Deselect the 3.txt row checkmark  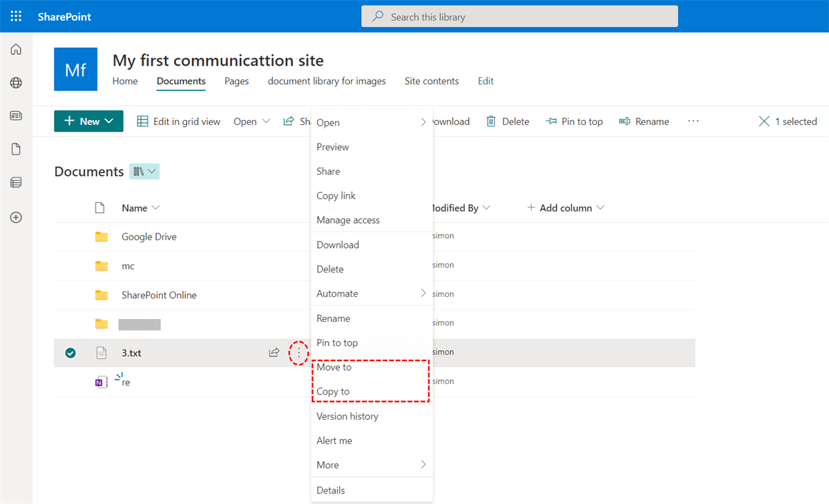pyautogui.click(x=70, y=353)
